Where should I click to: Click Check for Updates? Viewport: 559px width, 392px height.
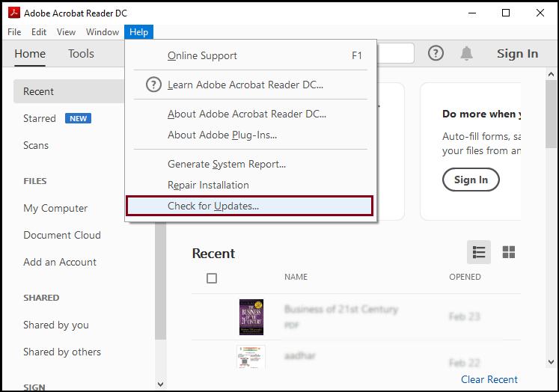(249, 206)
